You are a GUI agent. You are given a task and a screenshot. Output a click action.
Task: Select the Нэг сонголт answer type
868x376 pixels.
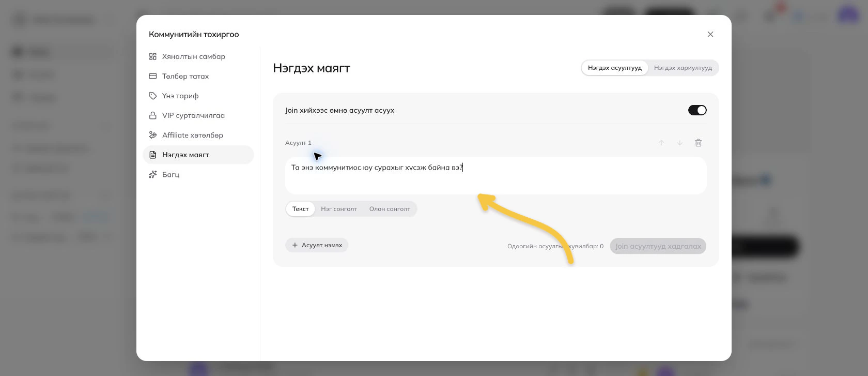pyautogui.click(x=339, y=209)
